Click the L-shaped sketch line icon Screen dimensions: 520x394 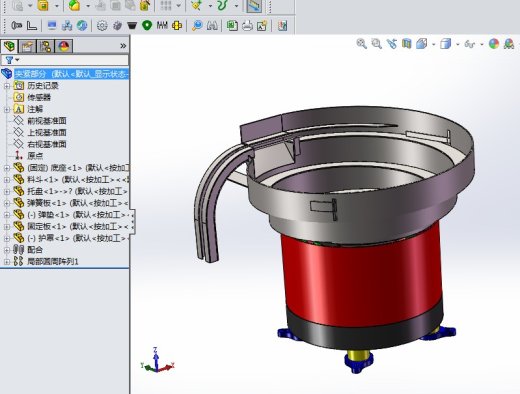click(32, 26)
